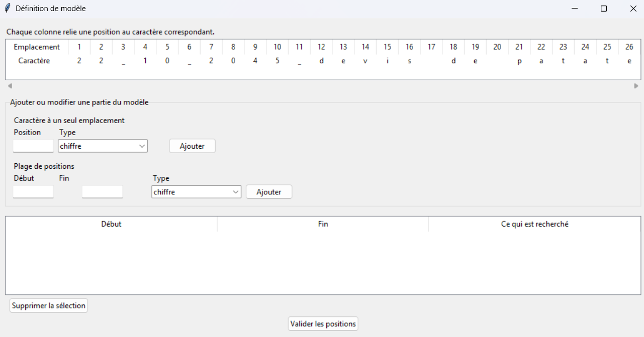Screen dimensions: 644x337
Task: Select Emplacement column 1
Action: point(79,47)
